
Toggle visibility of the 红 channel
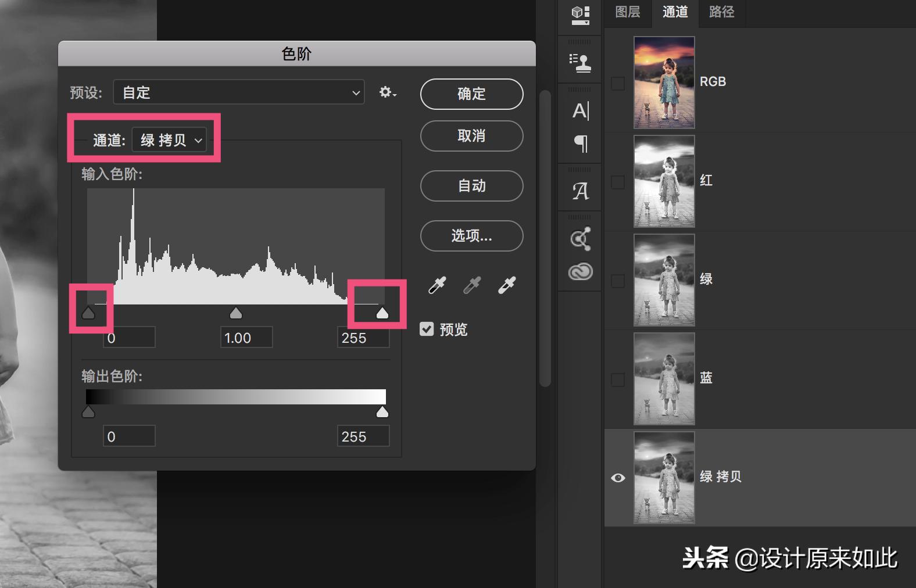pyautogui.click(x=618, y=182)
